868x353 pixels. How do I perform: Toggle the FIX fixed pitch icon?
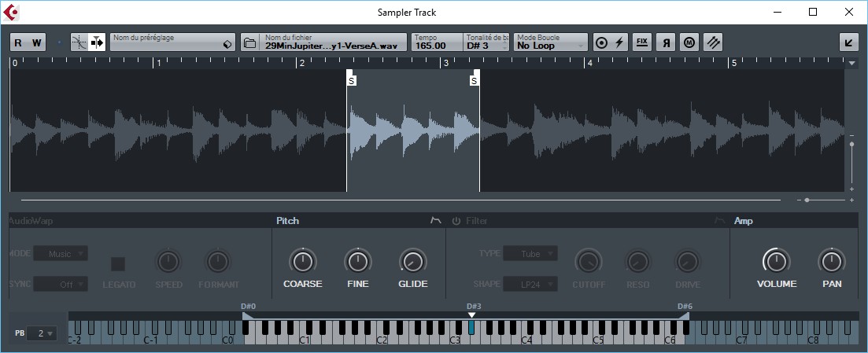pyautogui.click(x=642, y=42)
